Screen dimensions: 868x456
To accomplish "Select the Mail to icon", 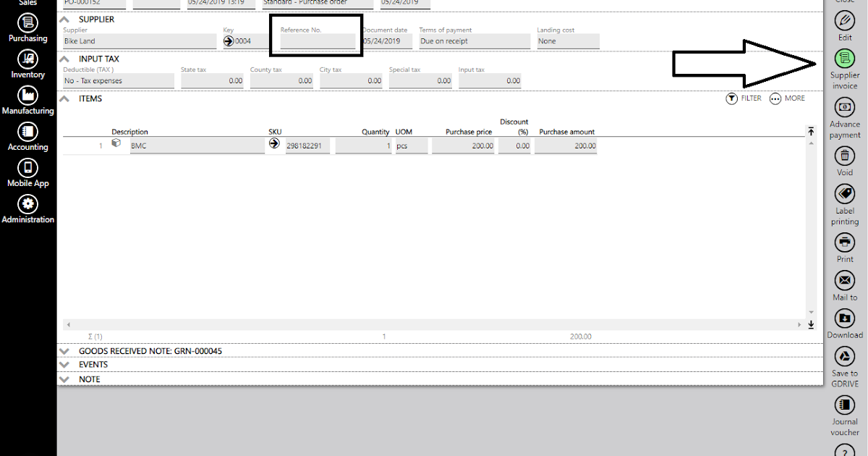I will pos(844,282).
